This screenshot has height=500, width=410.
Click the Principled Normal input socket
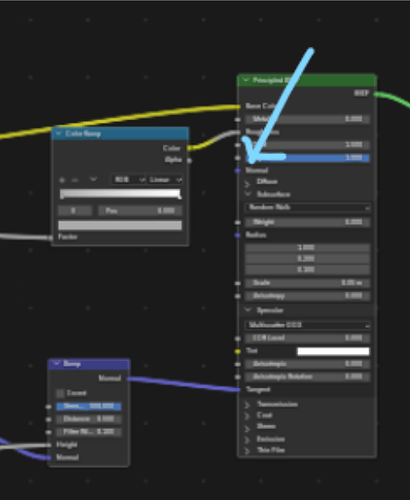pos(238,171)
